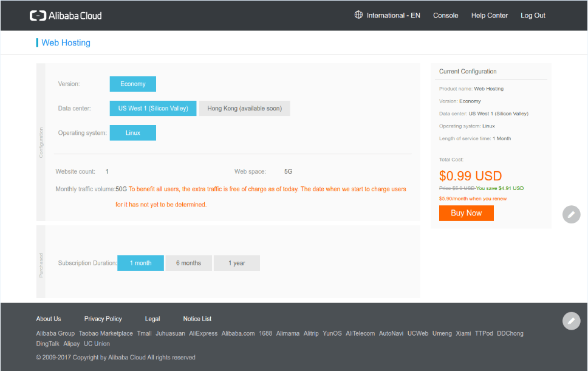Open AutoNavi footer link
The height and width of the screenshot is (371, 588).
(x=391, y=333)
